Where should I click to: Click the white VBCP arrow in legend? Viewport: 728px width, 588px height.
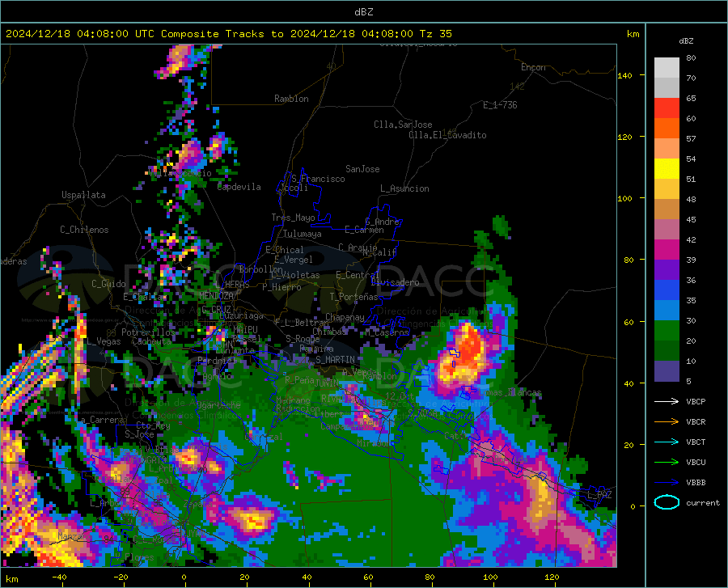point(667,401)
